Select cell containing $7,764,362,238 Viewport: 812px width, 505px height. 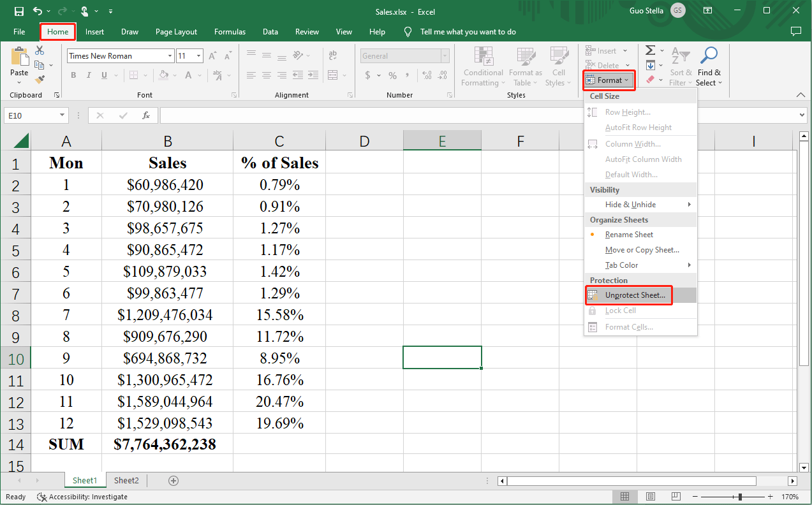[x=167, y=444]
